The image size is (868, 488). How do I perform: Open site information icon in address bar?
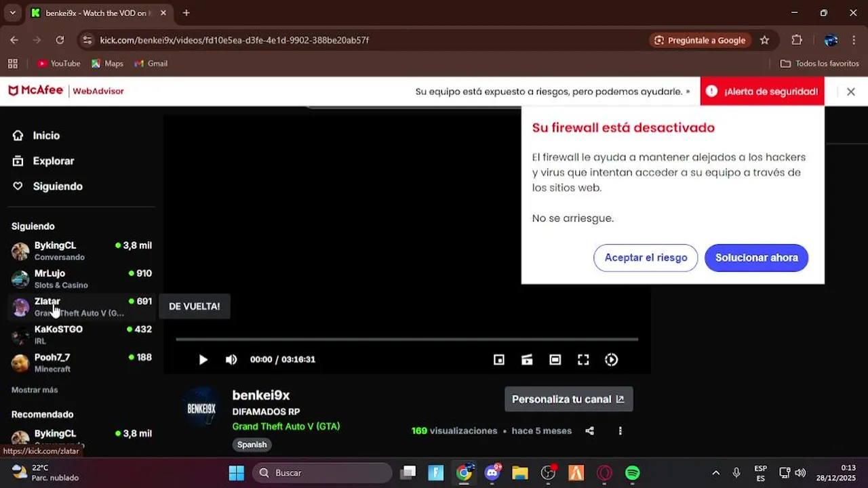point(87,40)
